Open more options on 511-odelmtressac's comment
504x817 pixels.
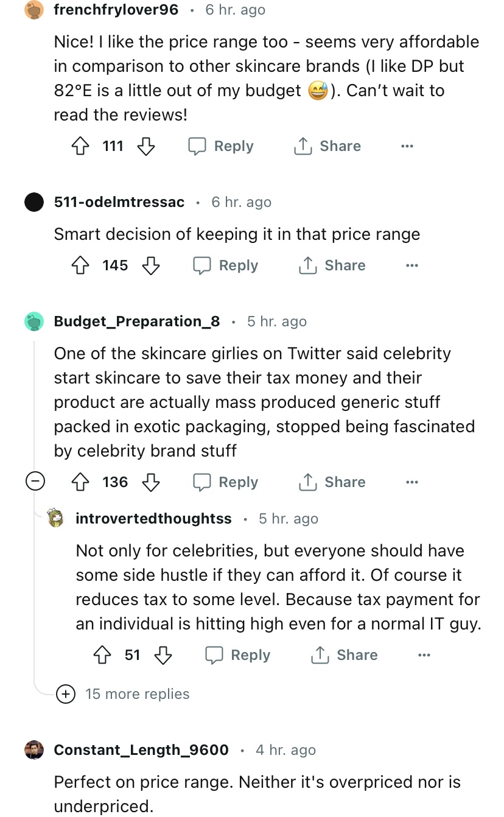(x=411, y=265)
